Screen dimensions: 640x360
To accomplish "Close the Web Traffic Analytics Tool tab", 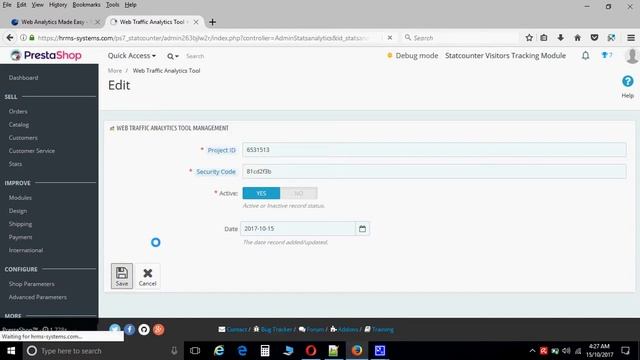I will coord(196,22).
